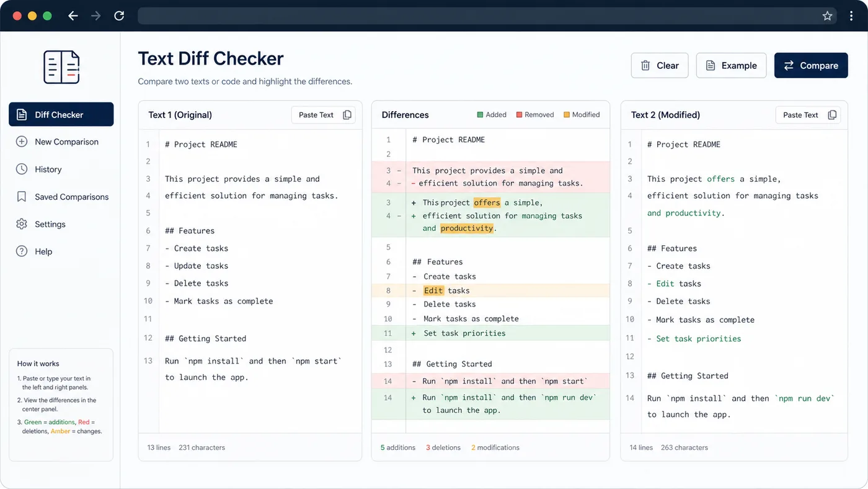Click 'and productivity.' line in Text 2
Image resolution: width=868 pixels, height=489 pixels.
pos(686,213)
